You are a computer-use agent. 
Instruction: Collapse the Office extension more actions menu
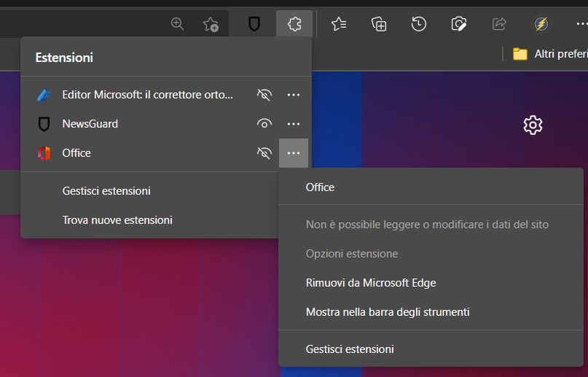pos(293,153)
